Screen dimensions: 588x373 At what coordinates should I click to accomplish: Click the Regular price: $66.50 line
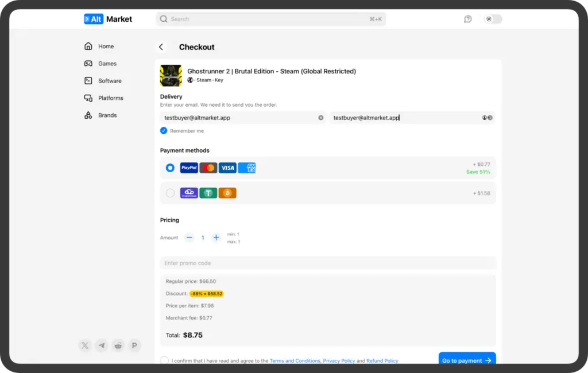click(191, 281)
